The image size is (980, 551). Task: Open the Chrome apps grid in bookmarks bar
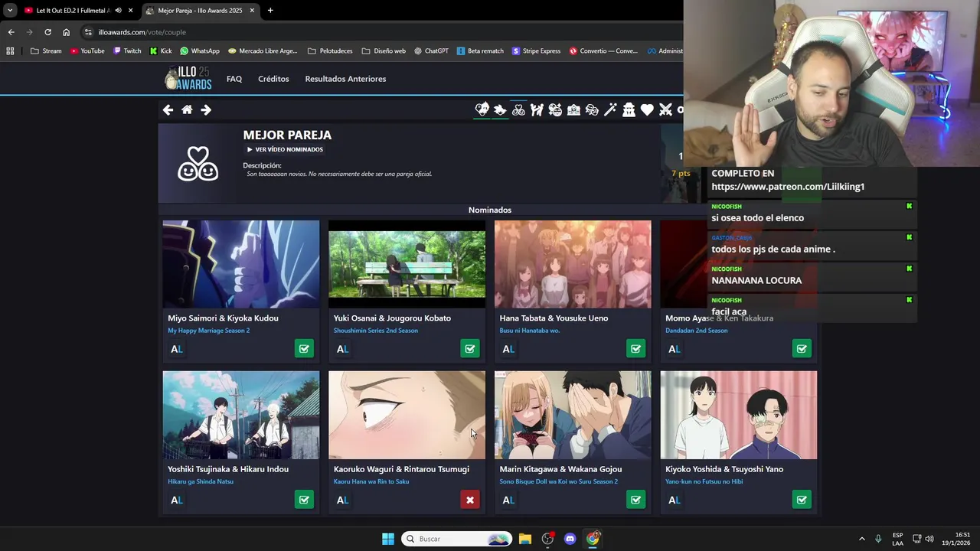[x=10, y=51]
